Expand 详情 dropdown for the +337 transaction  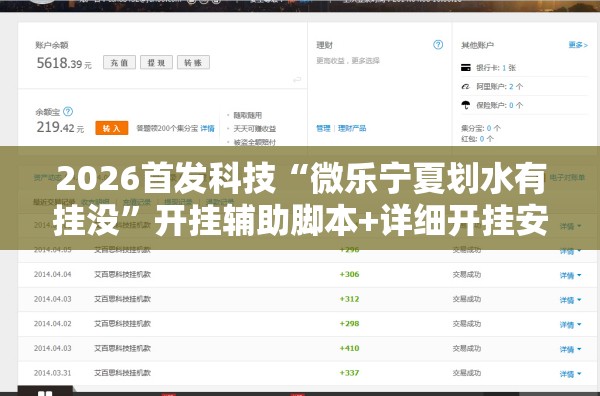570,374
